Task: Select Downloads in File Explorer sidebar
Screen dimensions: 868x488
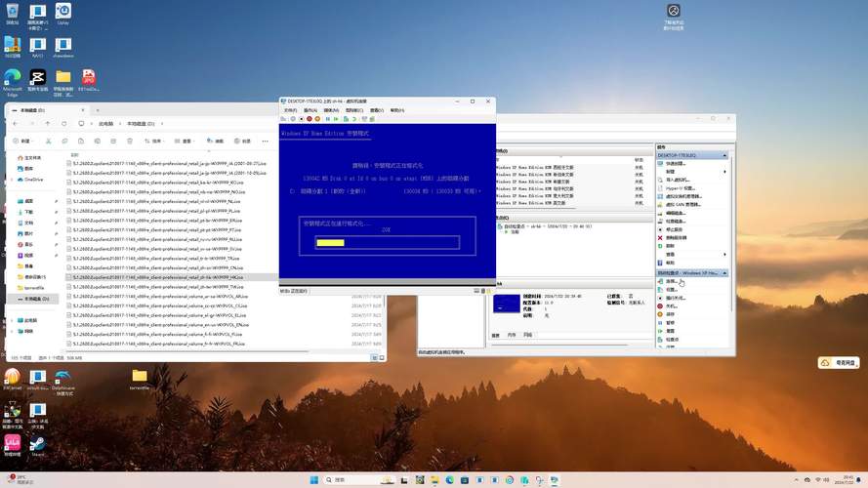Action: pyautogui.click(x=28, y=212)
